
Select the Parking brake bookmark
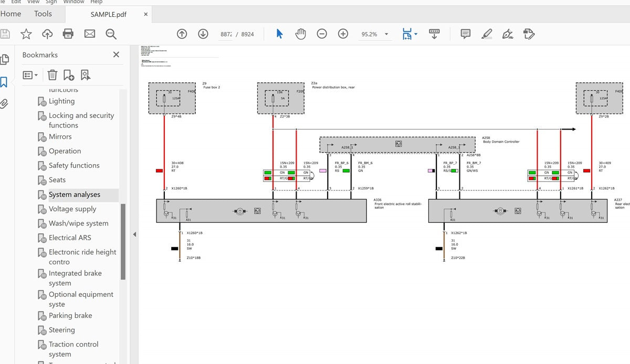pyautogui.click(x=70, y=315)
